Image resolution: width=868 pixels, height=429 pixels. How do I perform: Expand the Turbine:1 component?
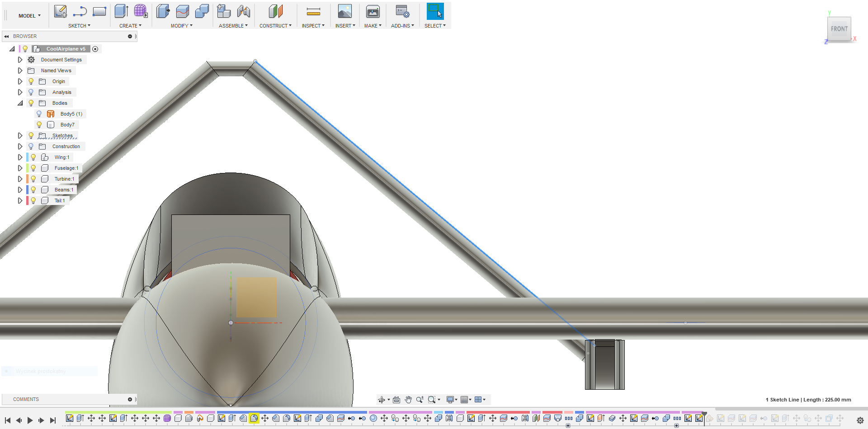[x=20, y=179]
